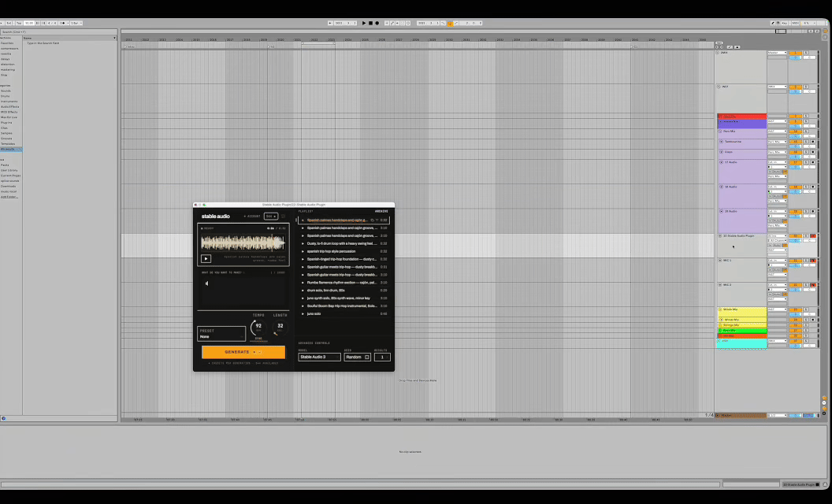Screen dimensions: 832x504
Task: Select the Master track header
Action: 742,415
